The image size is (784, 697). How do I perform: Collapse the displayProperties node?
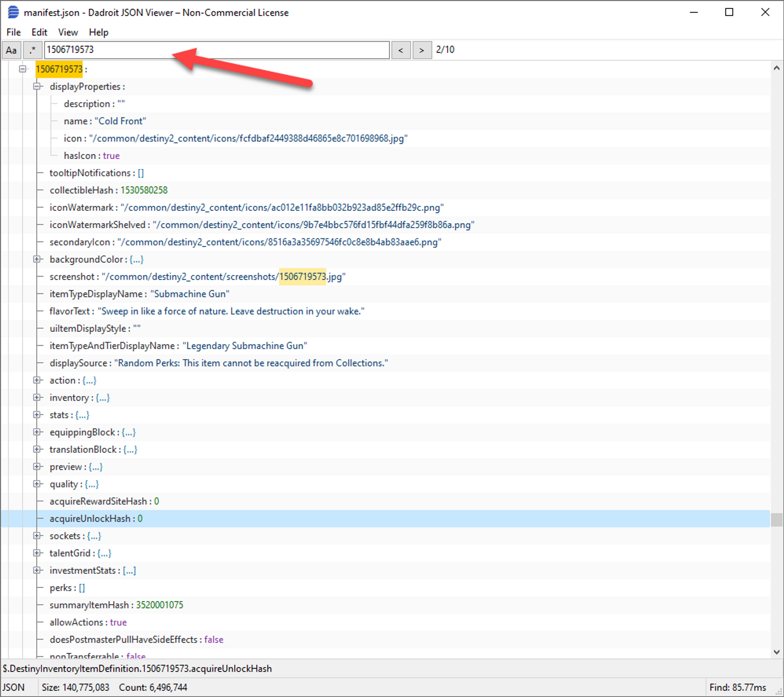(37, 86)
